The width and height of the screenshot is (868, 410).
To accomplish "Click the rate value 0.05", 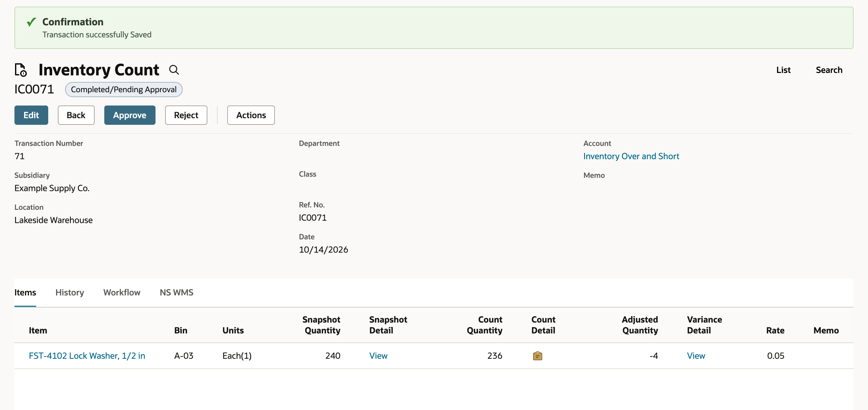I will 776,356.
